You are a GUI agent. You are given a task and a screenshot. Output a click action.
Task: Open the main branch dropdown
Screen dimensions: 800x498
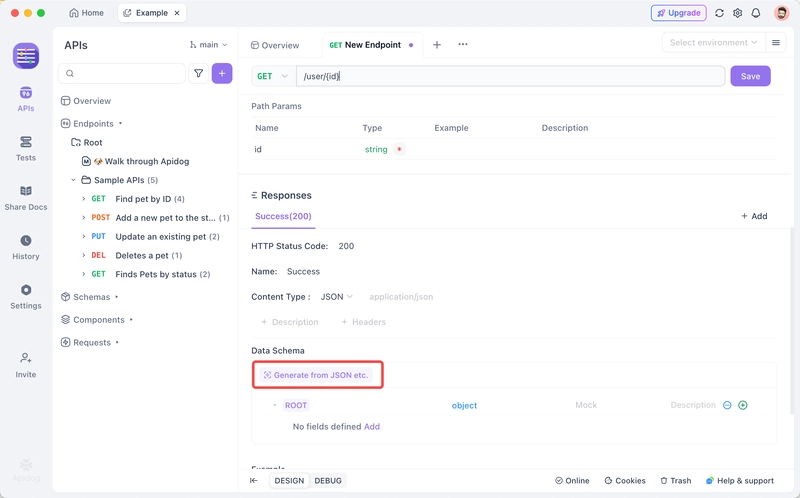point(208,45)
